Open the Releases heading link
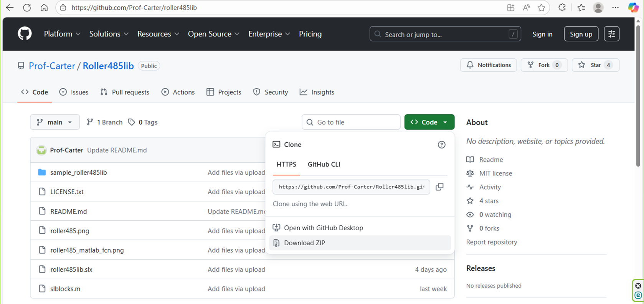The image size is (644, 304). pos(481,268)
